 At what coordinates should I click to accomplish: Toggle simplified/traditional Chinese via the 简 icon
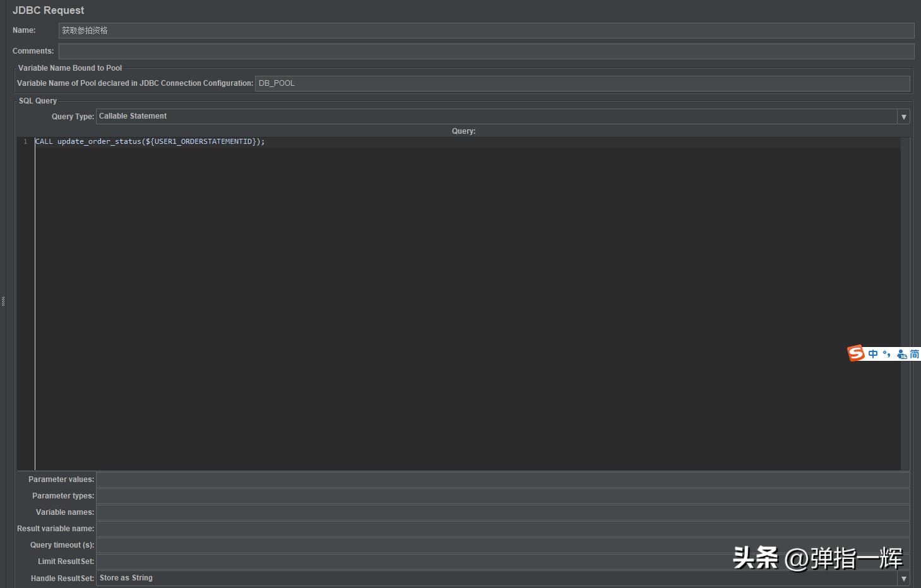(914, 354)
